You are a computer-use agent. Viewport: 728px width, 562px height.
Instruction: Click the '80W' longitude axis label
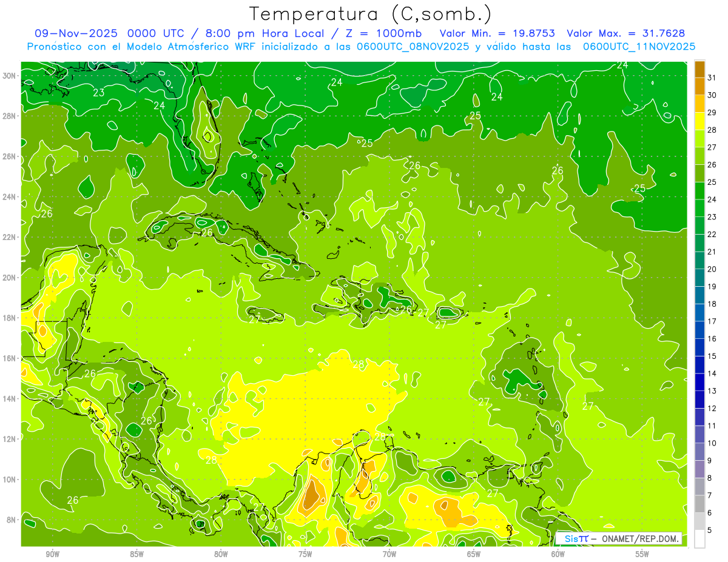click(x=221, y=554)
